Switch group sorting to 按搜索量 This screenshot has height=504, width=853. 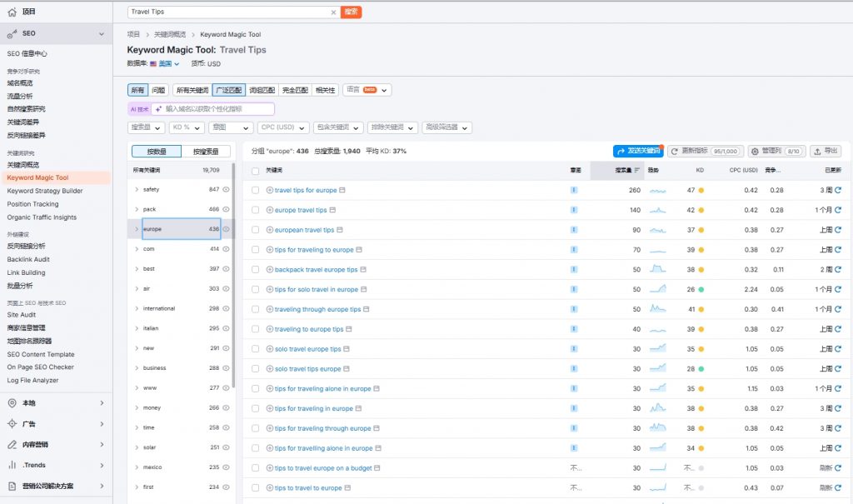[x=206, y=152]
